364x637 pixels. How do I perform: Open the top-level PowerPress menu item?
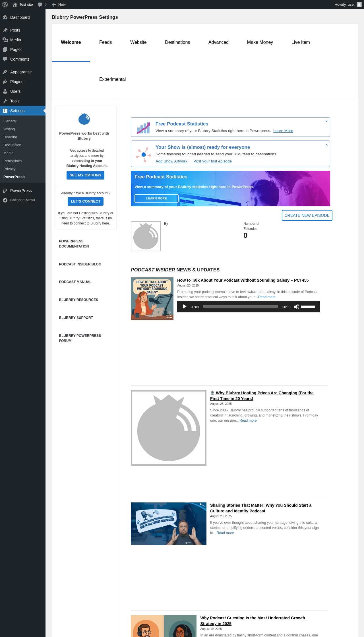[23, 191]
